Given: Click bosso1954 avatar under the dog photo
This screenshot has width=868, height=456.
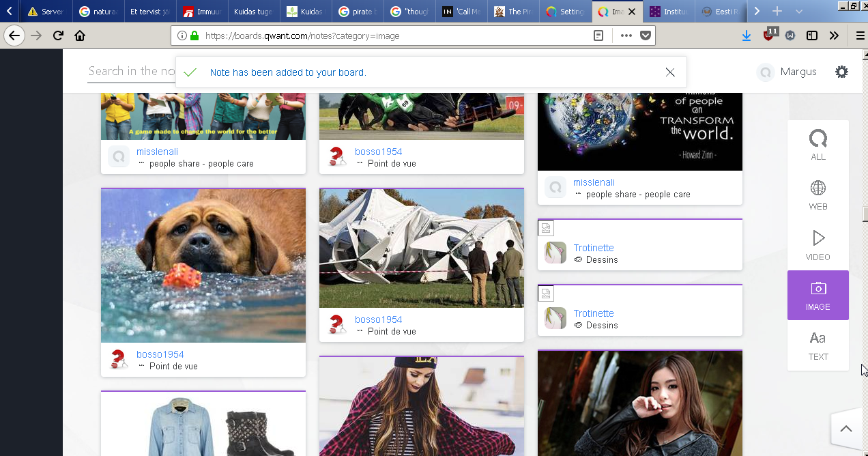Looking at the screenshot, I should [x=119, y=359].
